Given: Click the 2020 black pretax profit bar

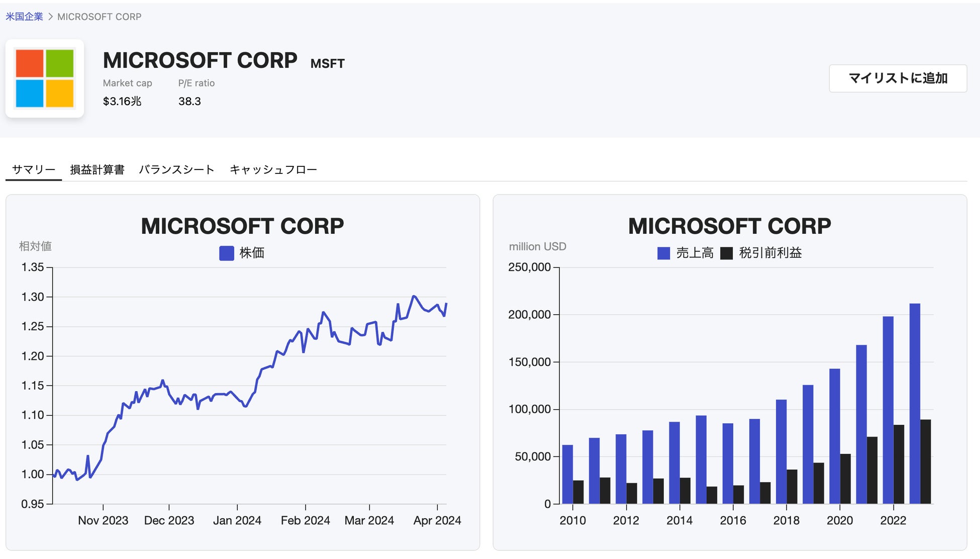Looking at the screenshot, I should point(845,479).
